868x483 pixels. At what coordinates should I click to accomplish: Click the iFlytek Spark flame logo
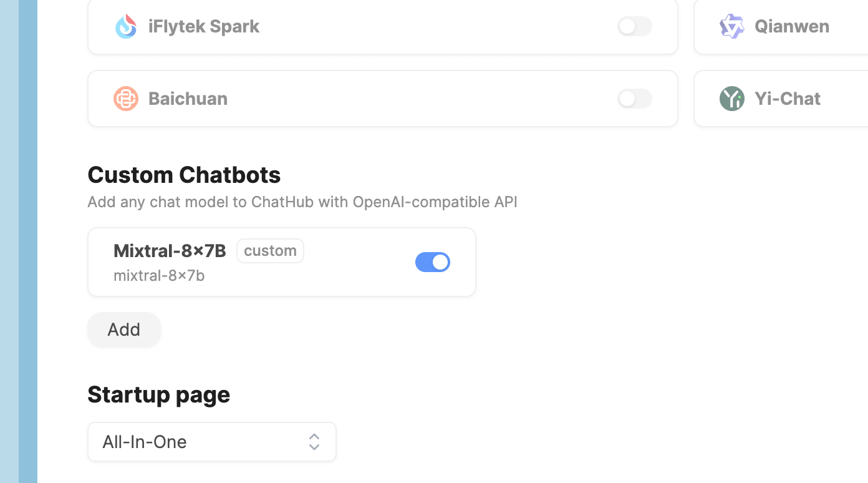tap(126, 26)
